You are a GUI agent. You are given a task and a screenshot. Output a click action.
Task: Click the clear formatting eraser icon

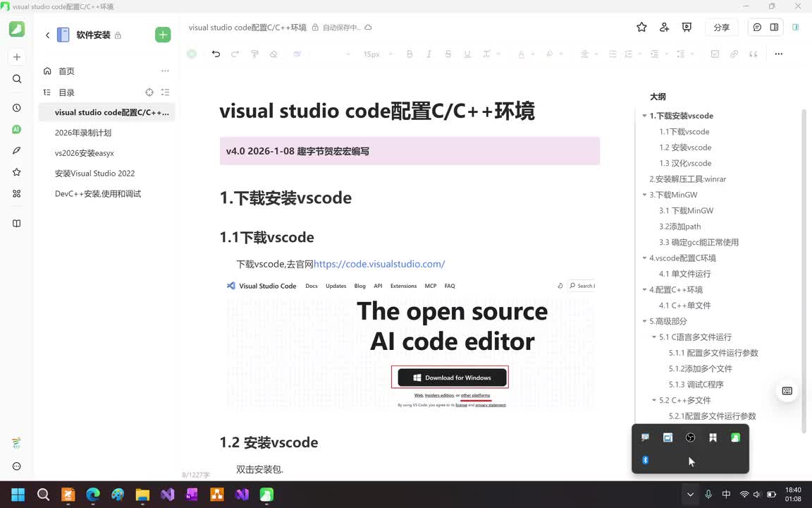[273, 54]
